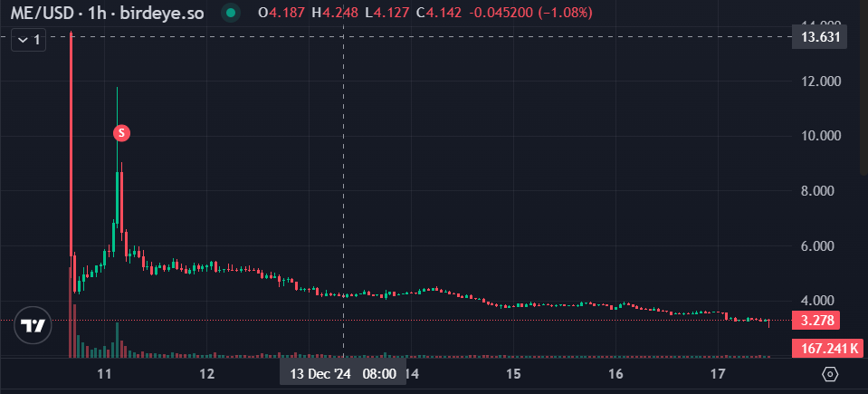Open chart settings hexagon icon

click(830, 375)
